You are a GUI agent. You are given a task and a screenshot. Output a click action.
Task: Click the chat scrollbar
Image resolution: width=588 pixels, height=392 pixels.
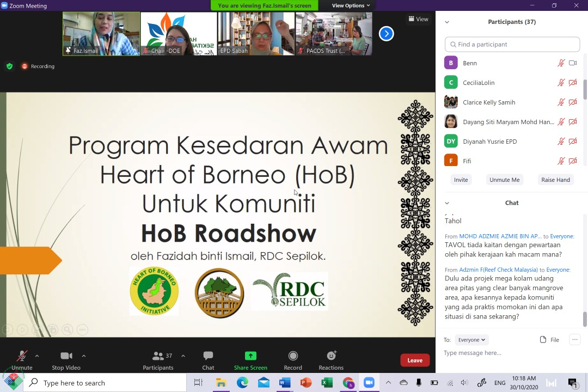click(x=585, y=319)
